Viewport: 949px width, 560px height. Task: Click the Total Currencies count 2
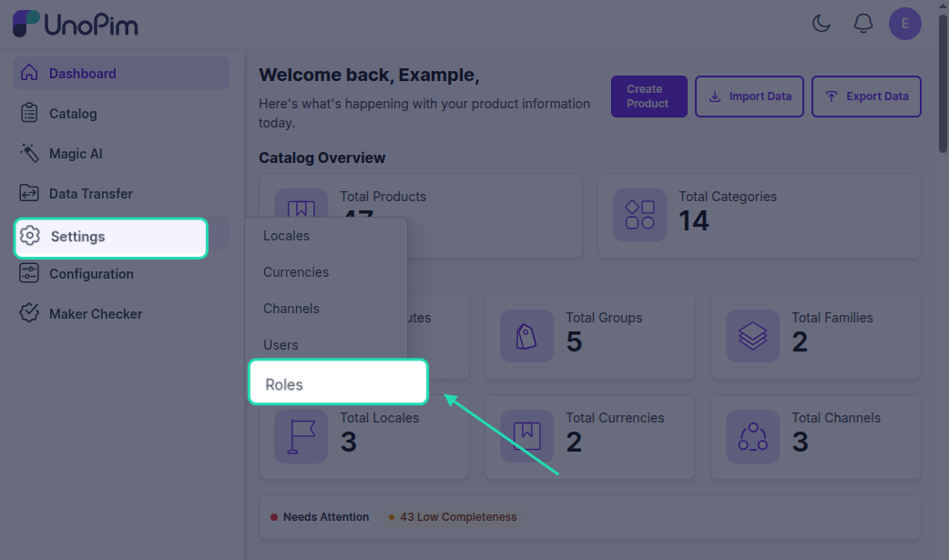574,442
